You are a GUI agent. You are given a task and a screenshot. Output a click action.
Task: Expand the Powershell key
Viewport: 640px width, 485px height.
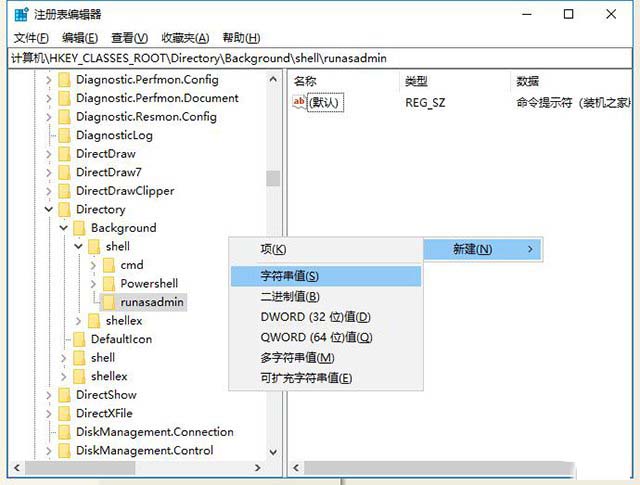click(x=93, y=284)
